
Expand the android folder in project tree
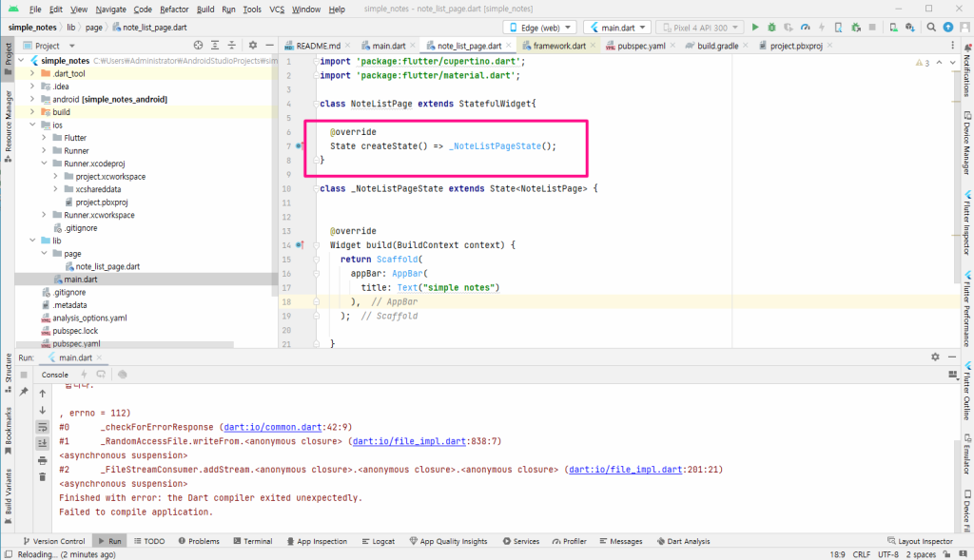(x=32, y=99)
